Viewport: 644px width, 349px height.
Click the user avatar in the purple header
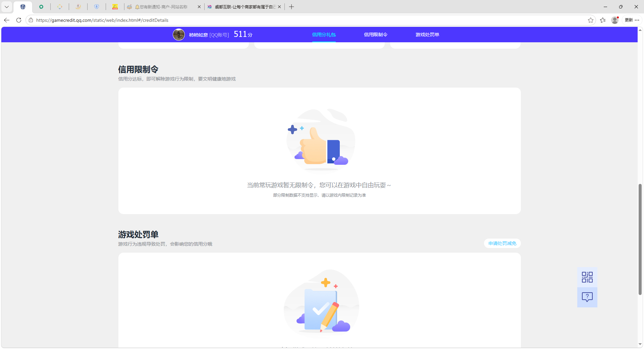(179, 35)
